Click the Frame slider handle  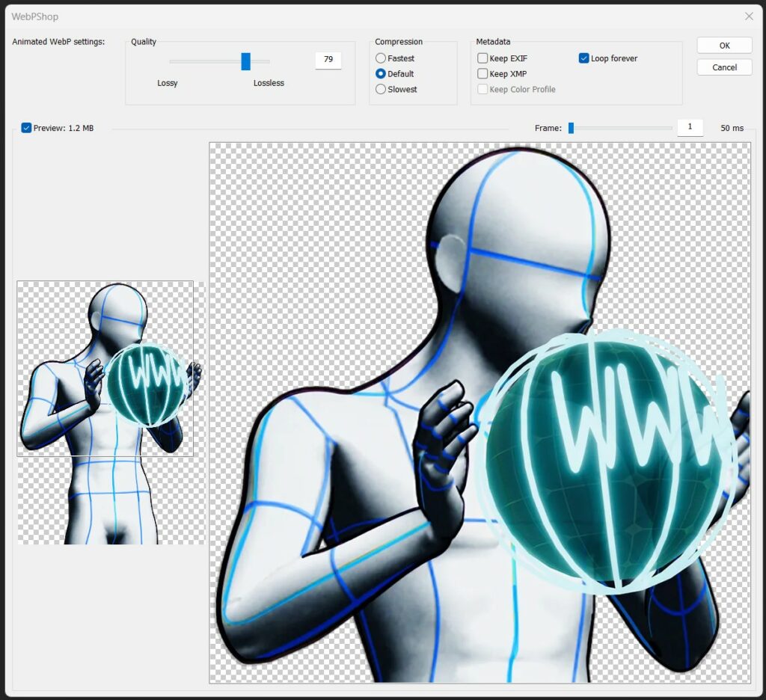[571, 128]
